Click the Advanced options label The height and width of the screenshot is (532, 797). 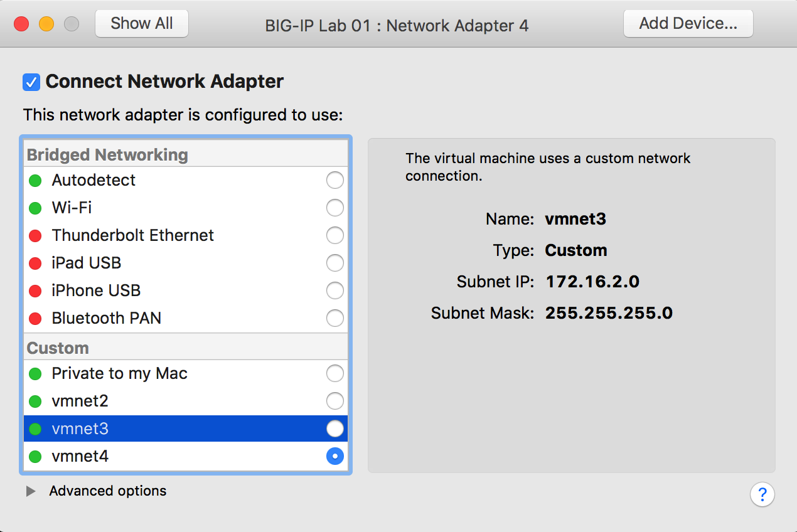point(108,491)
